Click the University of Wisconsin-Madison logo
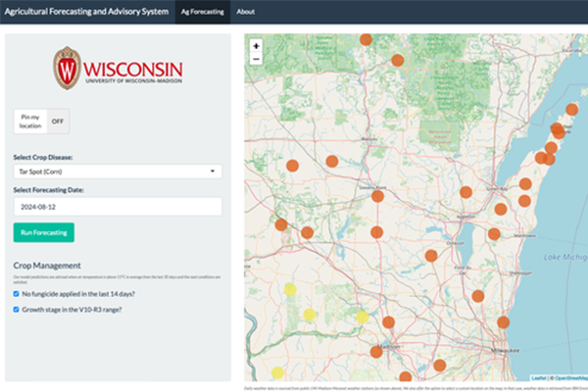The height and width of the screenshot is (392, 588). 119,71
